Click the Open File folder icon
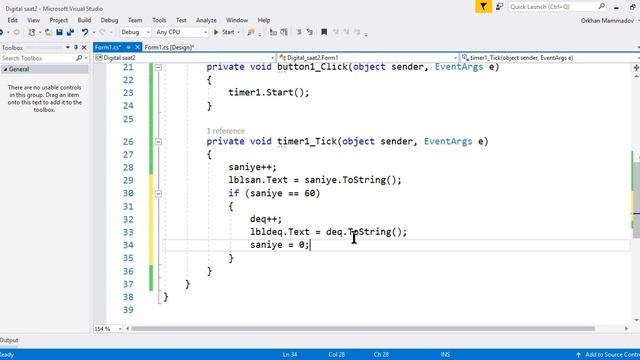The height and width of the screenshot is (360, 640). coord(48,32)
